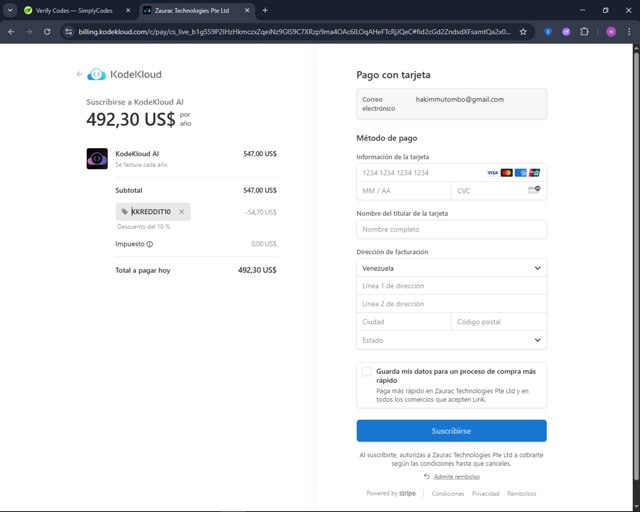Open the tab search dropdown arrow

10,11
